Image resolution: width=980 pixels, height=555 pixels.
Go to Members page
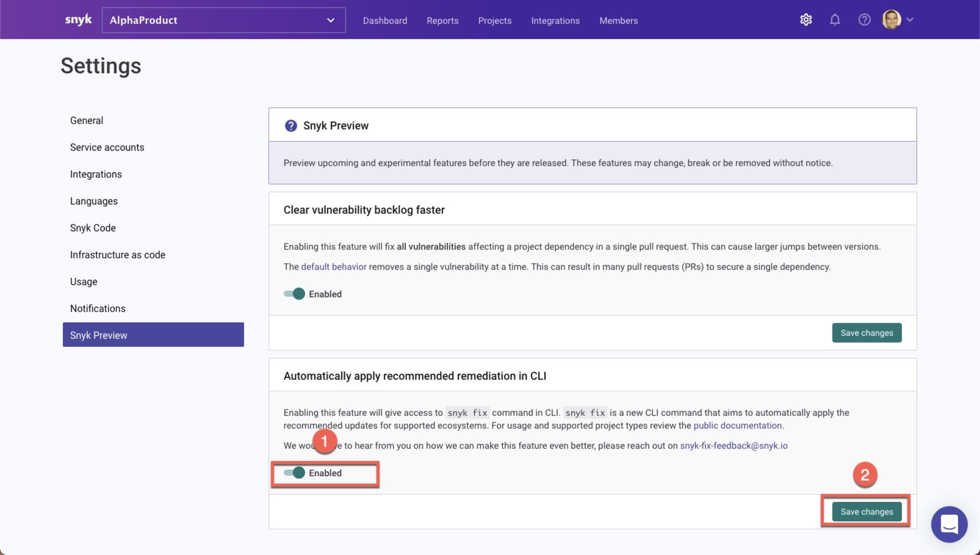click(618, 21)
